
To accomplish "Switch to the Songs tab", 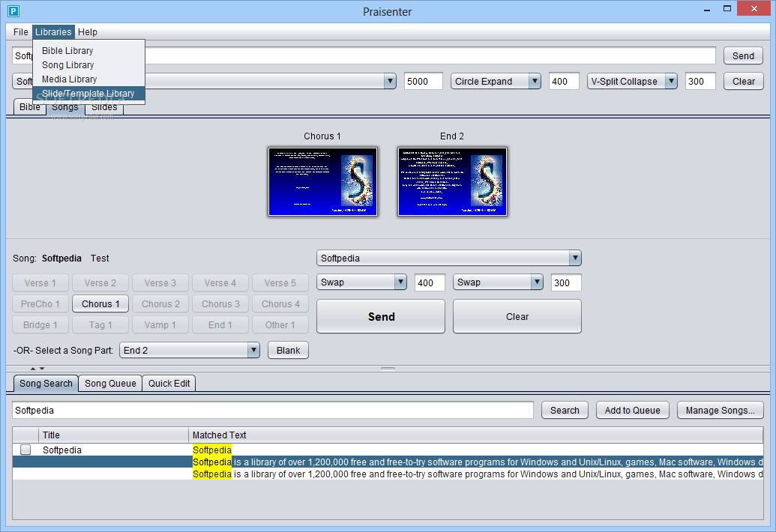I will pos(64,107).
